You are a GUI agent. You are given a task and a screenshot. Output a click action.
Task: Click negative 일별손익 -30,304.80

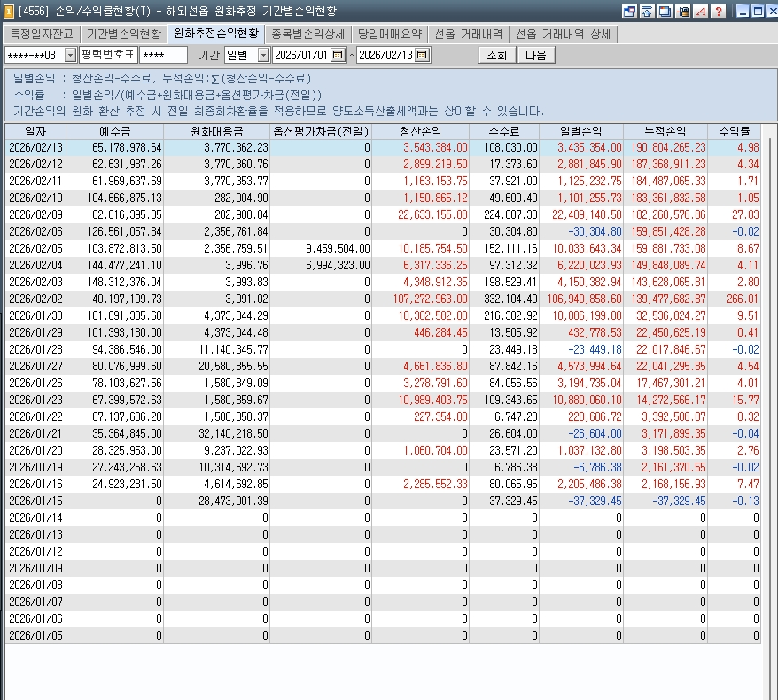pos(595,231)
